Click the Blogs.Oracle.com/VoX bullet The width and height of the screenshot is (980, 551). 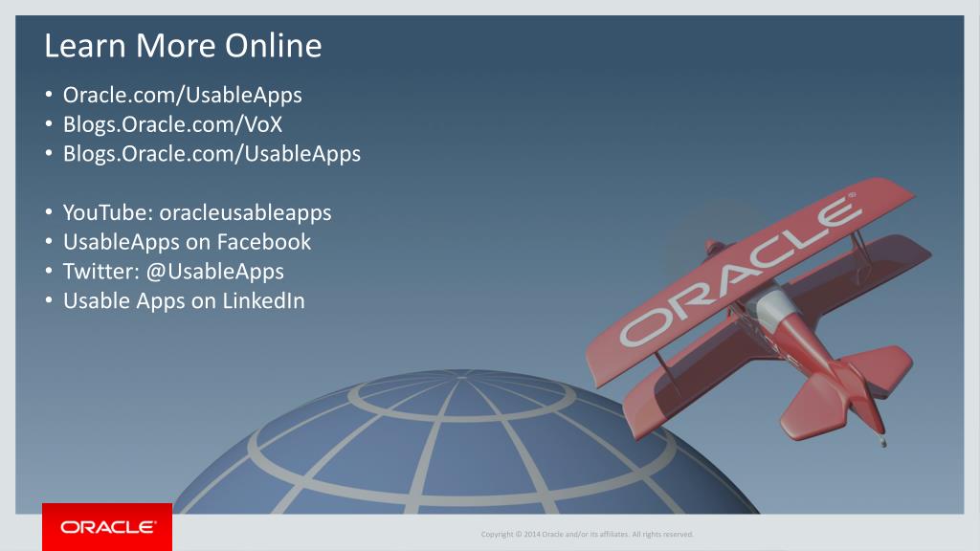coord(172,124)
